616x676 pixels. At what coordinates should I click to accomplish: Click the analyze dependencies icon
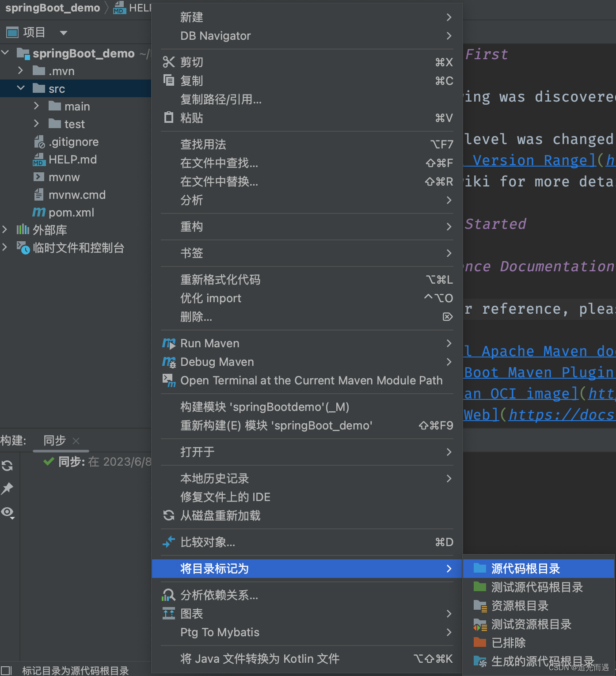pyautogui.click(x=168, y=595)
